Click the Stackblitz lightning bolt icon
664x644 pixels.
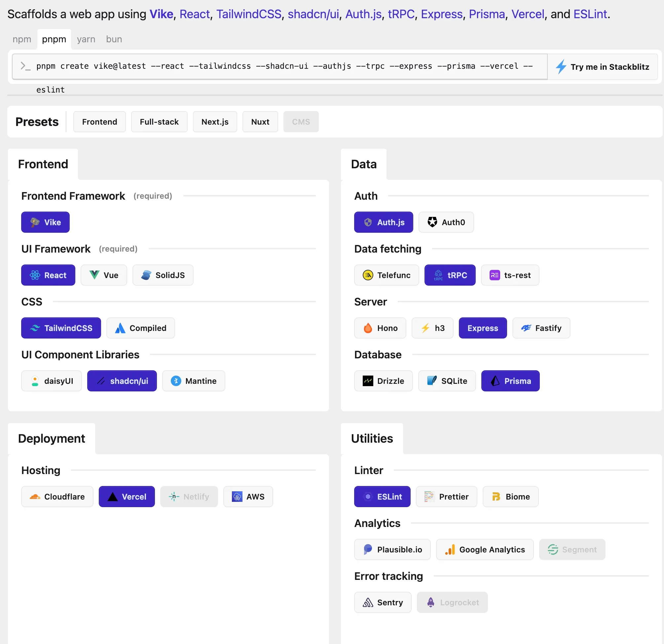(561, 67)
